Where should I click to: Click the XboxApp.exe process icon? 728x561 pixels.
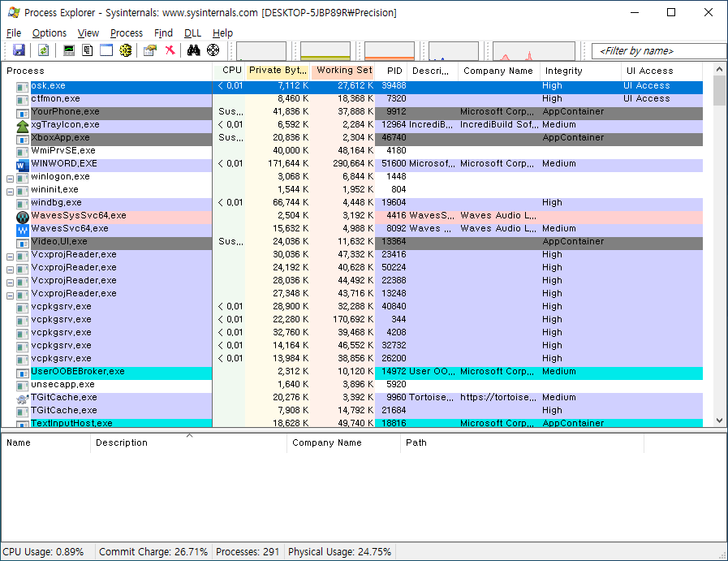click(x=22, y=139)
